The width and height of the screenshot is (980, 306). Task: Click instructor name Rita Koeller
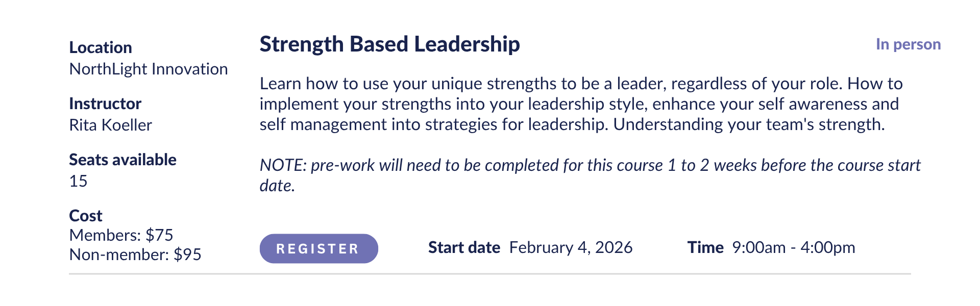(x=111, y=125)
